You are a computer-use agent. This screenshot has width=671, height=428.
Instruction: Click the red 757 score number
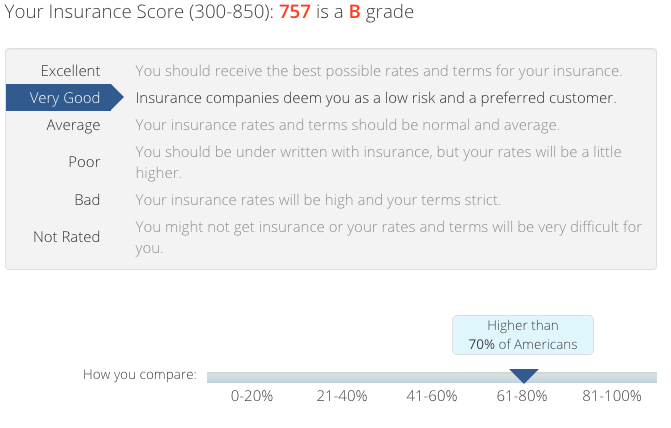tap(295, 12)
